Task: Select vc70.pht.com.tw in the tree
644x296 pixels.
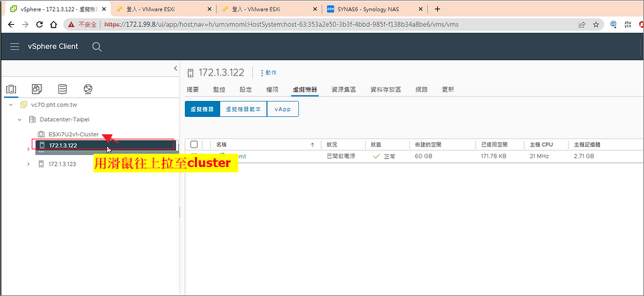Action: pyautogui.click(x=54, y=105)
